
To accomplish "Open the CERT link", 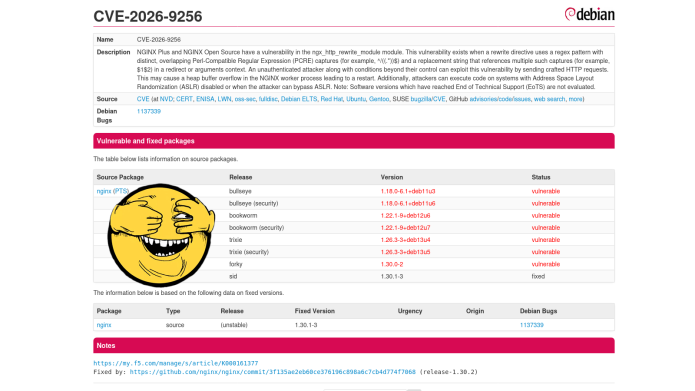I will pos(184,99).
